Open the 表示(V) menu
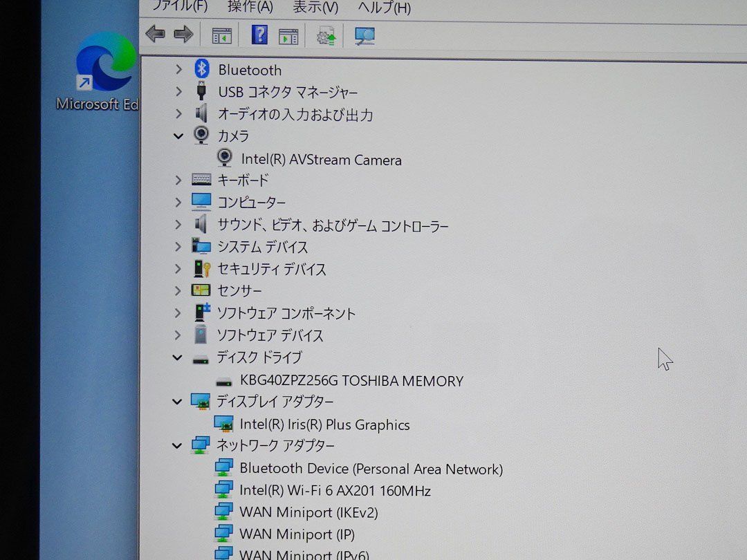The width and height of the screenshot is (747, 560). (x=315, y=8)
